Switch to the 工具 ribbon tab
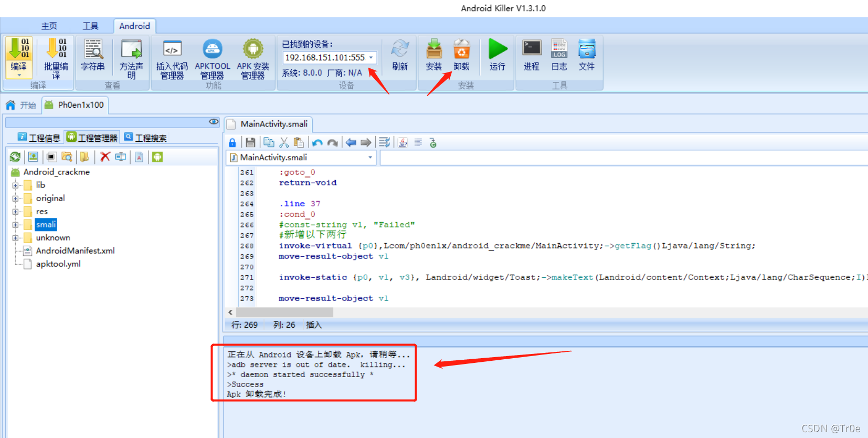Viewport: 868px width, 438px height. click(x=90, y=26)
